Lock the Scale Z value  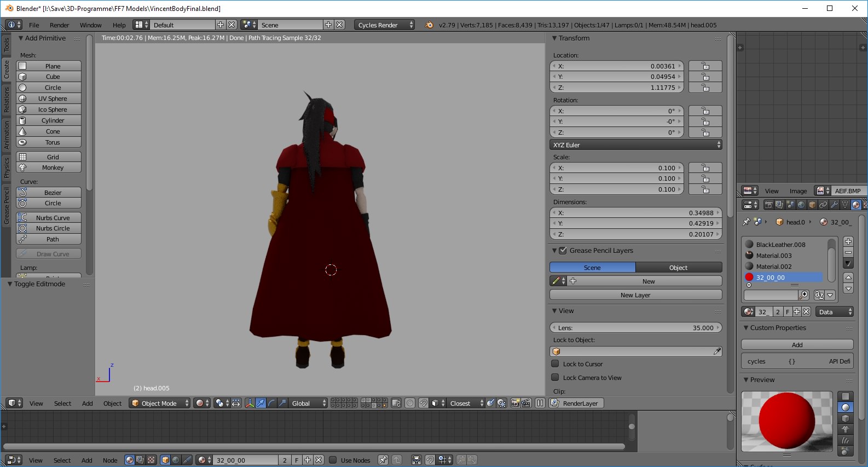[705, 189]
